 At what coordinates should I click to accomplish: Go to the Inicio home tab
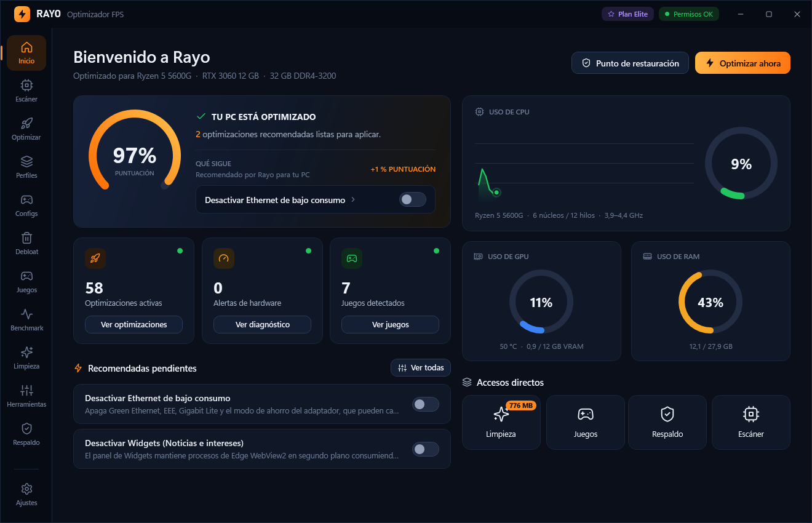pyautogui.click(x=26, y=53)
